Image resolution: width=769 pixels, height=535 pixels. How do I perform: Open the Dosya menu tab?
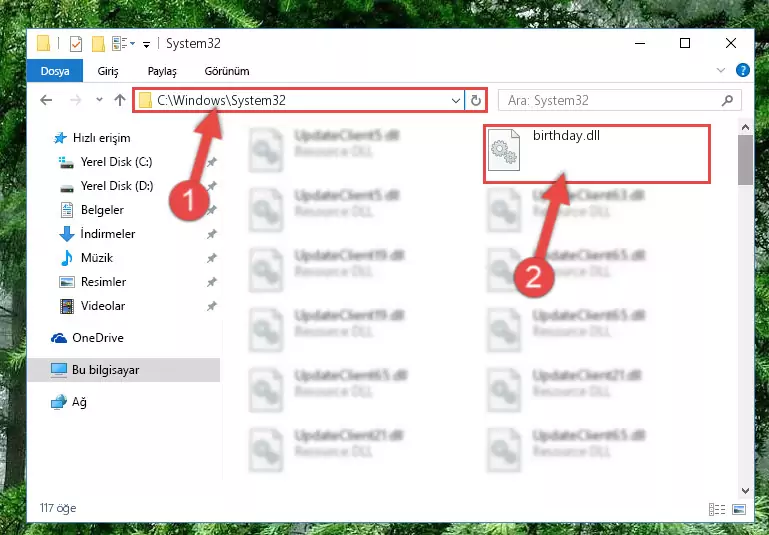(55, 71)
